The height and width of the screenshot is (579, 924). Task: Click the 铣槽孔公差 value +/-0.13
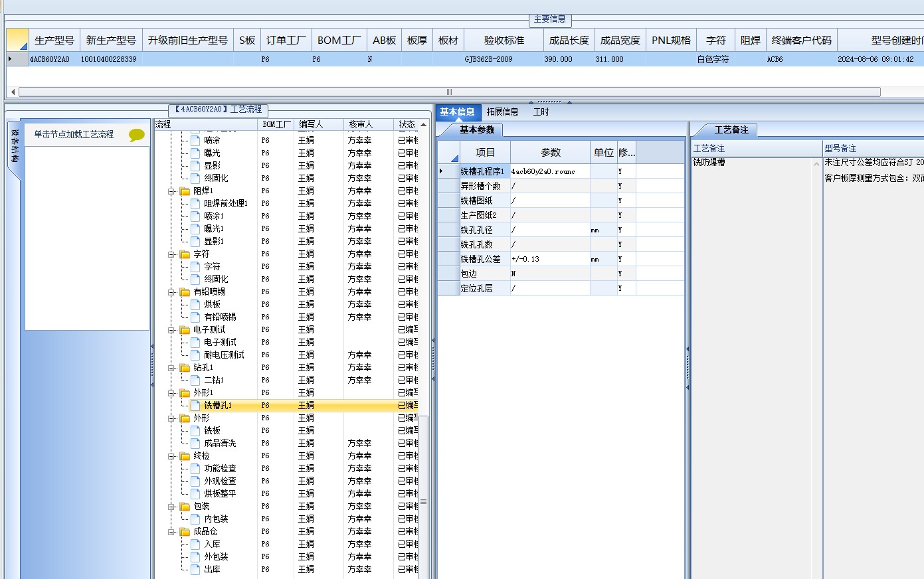550,259
